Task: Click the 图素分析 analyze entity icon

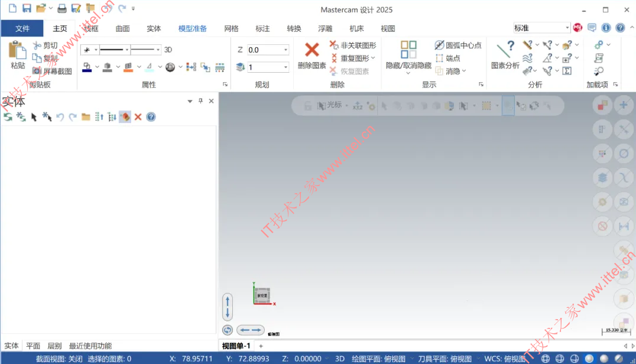Action: (505, 50)
